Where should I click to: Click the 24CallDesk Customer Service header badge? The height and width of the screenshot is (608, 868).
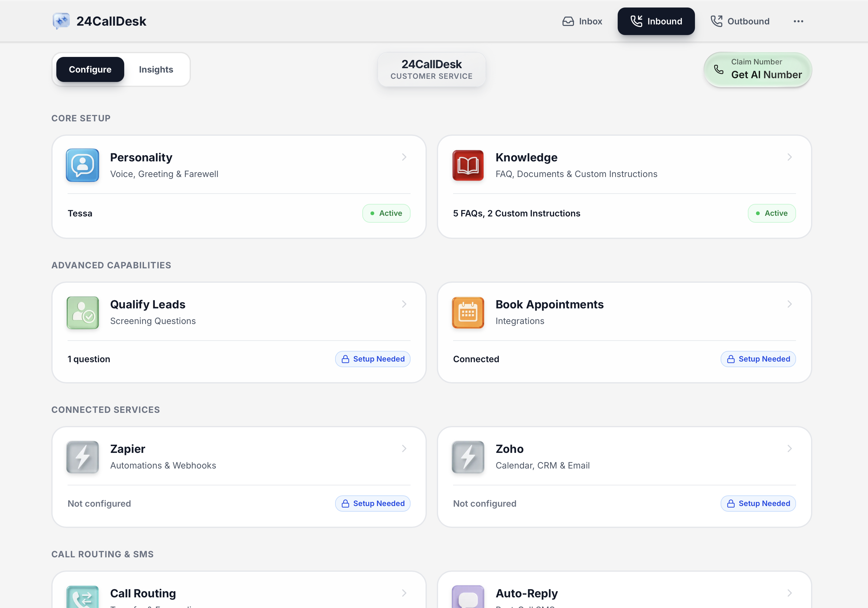point(431,69)
